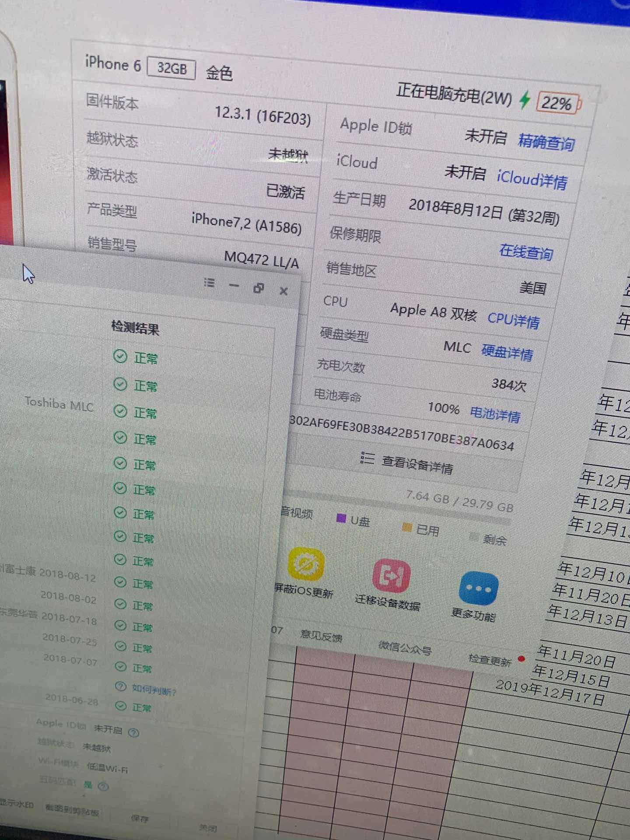Click the check icon in the 2018-07-18 row

(120, 625)
